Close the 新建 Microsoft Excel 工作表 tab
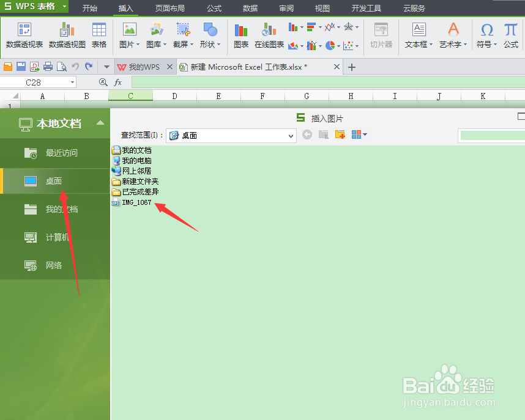525x420 pixels. click(x=337, y=67)
